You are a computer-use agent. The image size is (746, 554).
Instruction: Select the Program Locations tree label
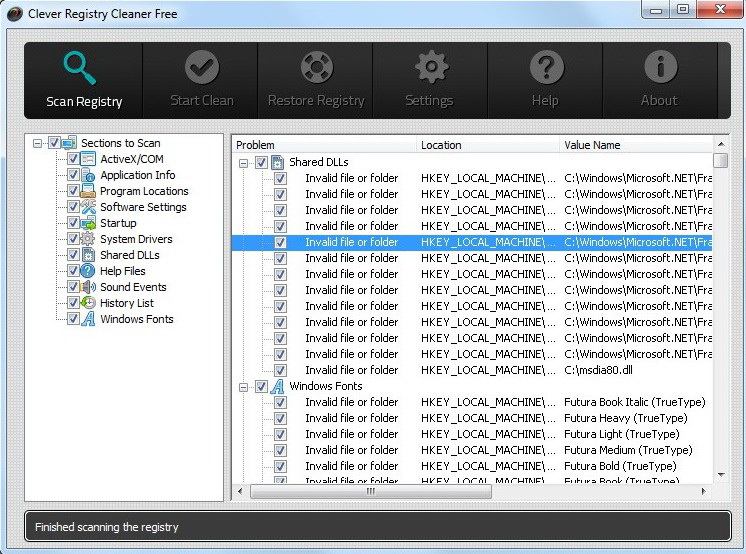pyautogui.click(x=144, y=191)
